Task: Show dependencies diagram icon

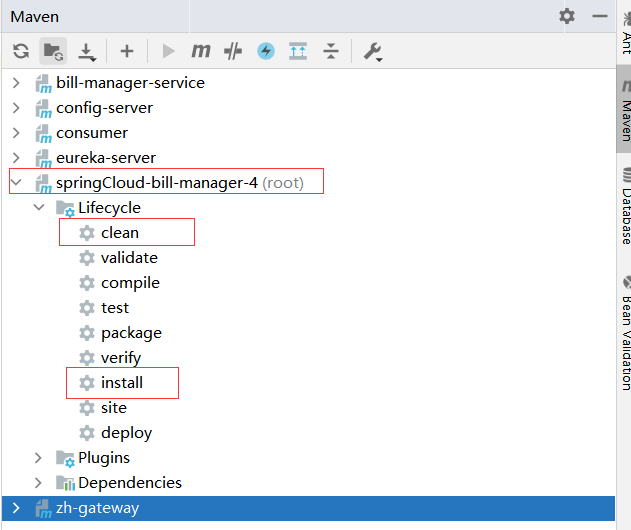Action: point(298,51)
